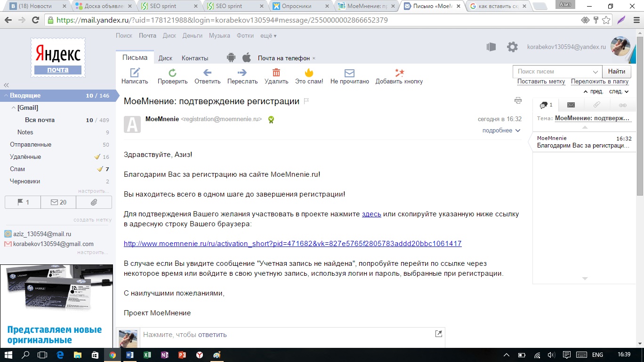Click the green verified sender badge
The image size is (644, 362).
[x=271, y=120]
